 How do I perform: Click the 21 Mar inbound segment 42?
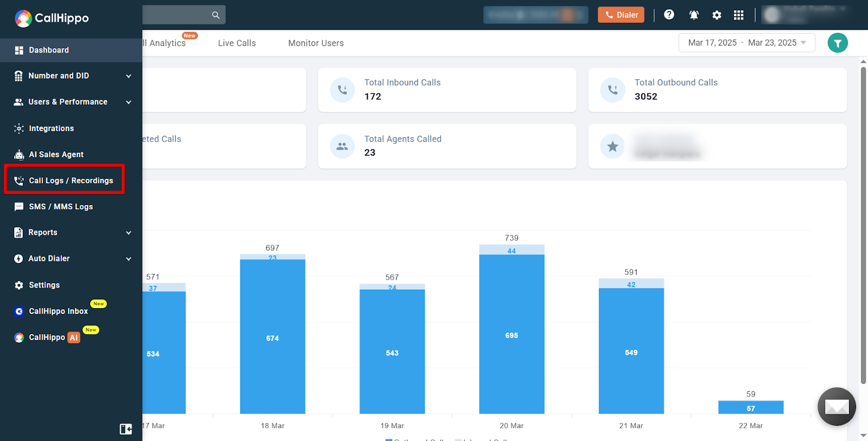coord(631,284)
